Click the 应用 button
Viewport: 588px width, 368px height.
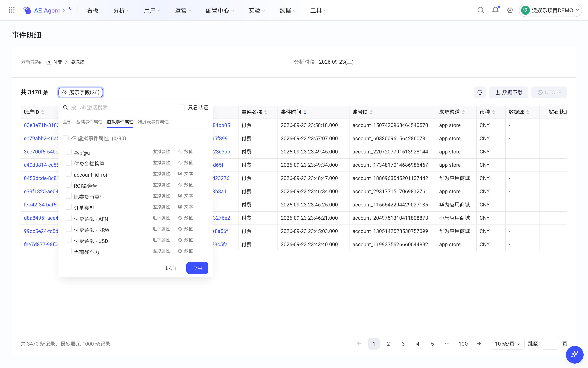coord(197,268)
